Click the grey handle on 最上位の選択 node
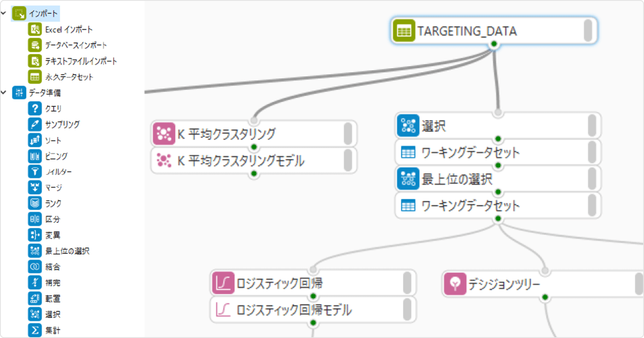The width and height of the screenshot is (644, 338). (592, 179)
